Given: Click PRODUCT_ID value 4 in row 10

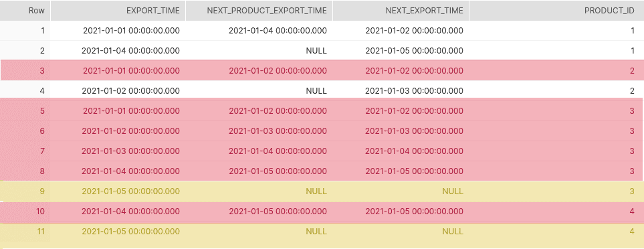Looking at the screenshot, I should tap(632, 212).
